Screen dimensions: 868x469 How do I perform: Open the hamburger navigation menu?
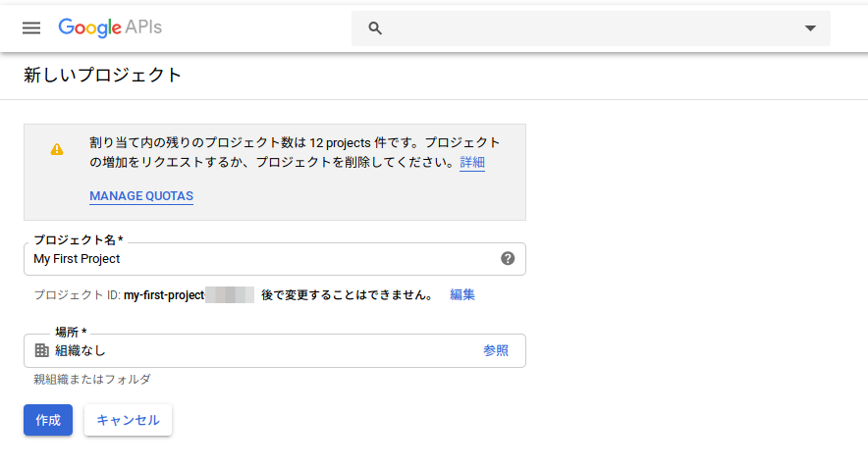tap(31, 27)
